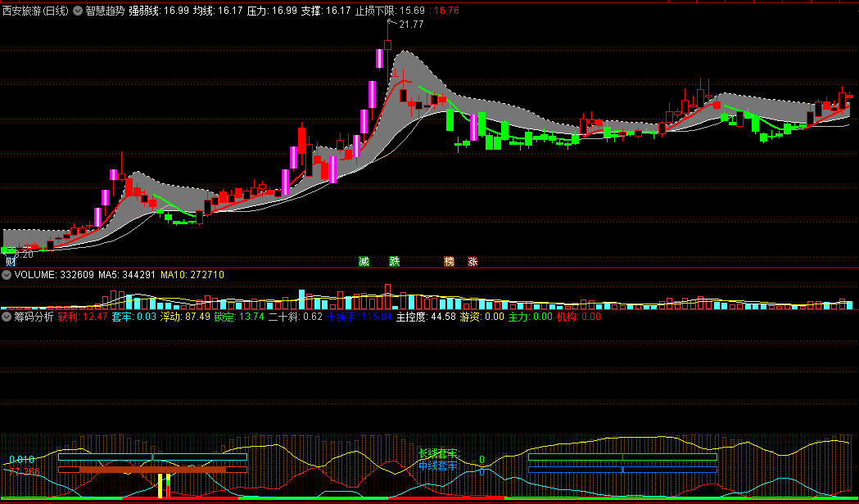Image resolution: width=859 pixels, height=504 pixels.
Task: Click the yellow 游资: 0.00 value
Action: pyautogui.click(x=481, y=317)
